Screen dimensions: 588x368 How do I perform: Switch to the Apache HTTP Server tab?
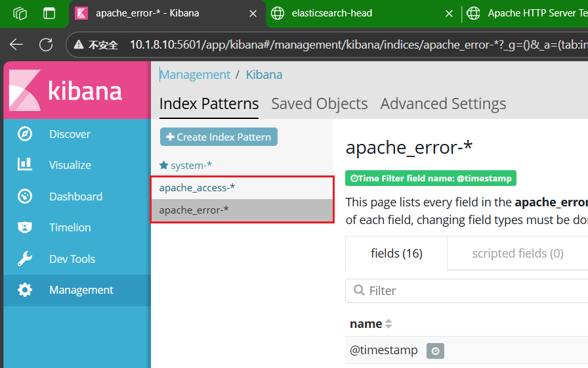(x=526, y=14)
